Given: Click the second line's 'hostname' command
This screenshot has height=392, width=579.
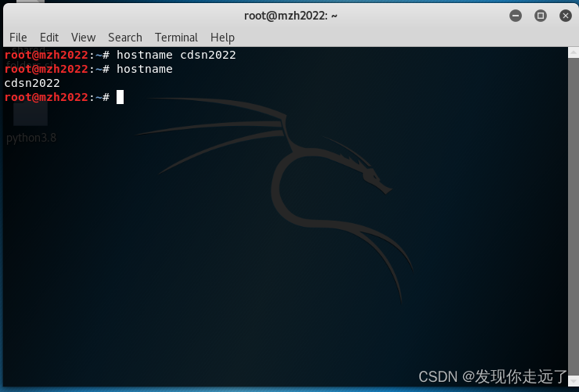Looking at the screenshot, I should pyautogui.click(x=145, y=69).
